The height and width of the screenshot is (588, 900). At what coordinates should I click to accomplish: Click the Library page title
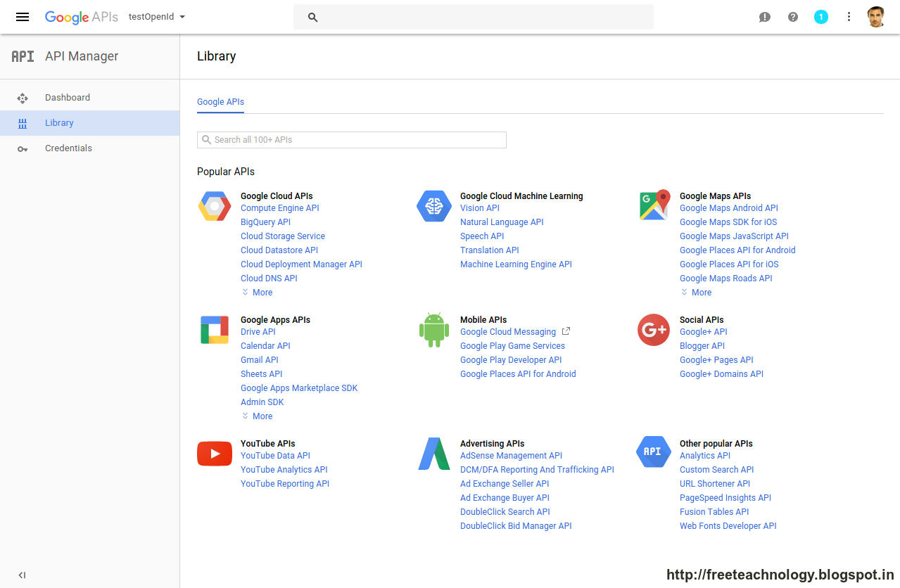pos(217,56)
